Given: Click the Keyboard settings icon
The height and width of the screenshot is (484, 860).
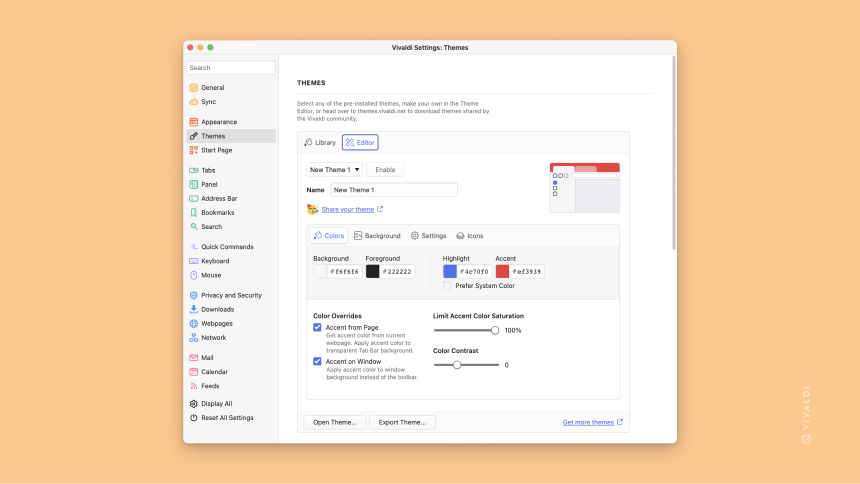Looking at the screenshot, I should point(194,261).
